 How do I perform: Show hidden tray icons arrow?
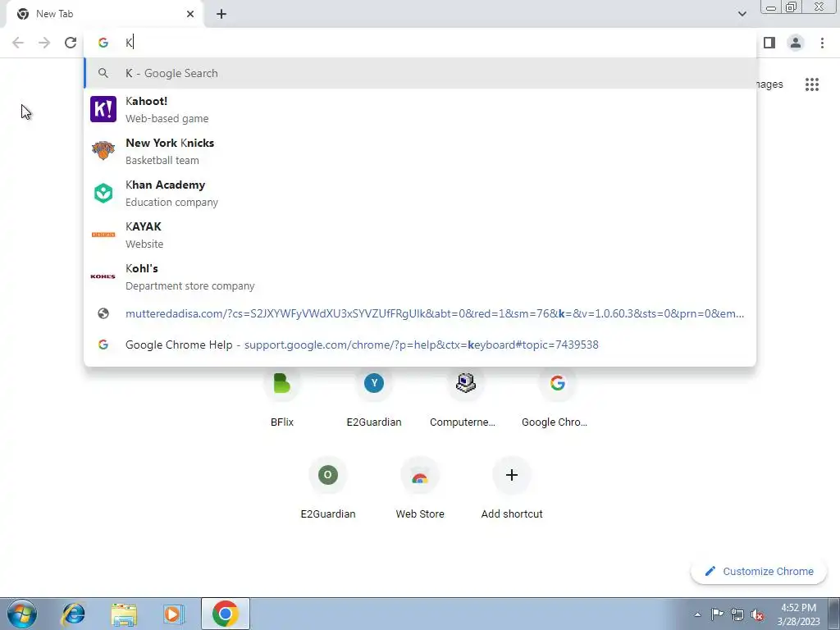[697, 614]
